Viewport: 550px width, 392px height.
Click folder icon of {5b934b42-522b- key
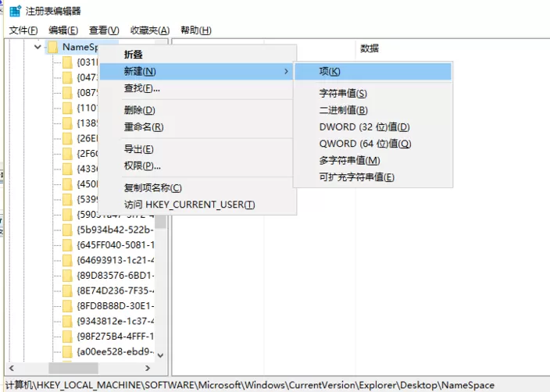pyautogui.click(x=67, y=230)
